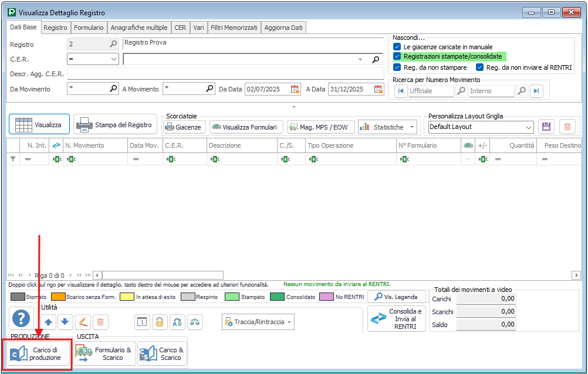
Task: Click the Stampa del Registro button
Action: tap(116, 125)
